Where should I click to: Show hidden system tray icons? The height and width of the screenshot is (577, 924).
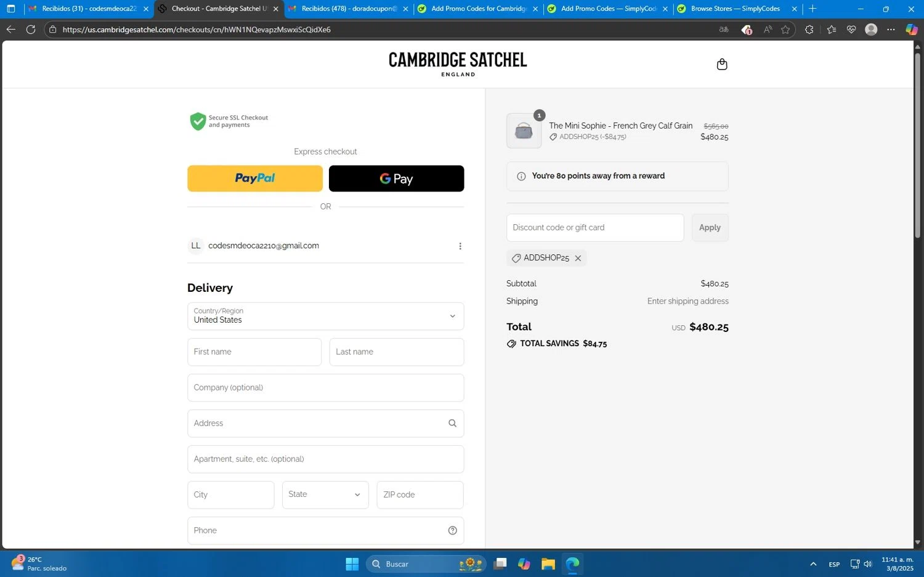click(x=813, y=564)
